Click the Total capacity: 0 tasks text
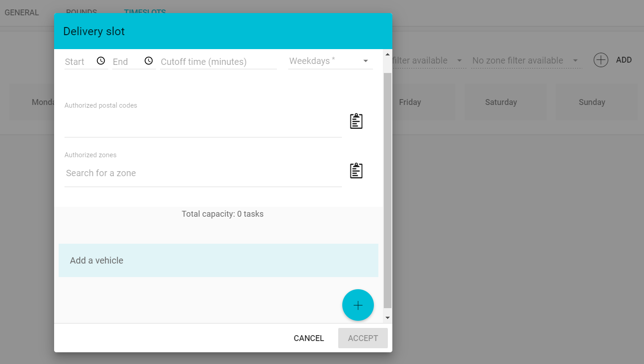The image size is (644, 364). (223, 214)
